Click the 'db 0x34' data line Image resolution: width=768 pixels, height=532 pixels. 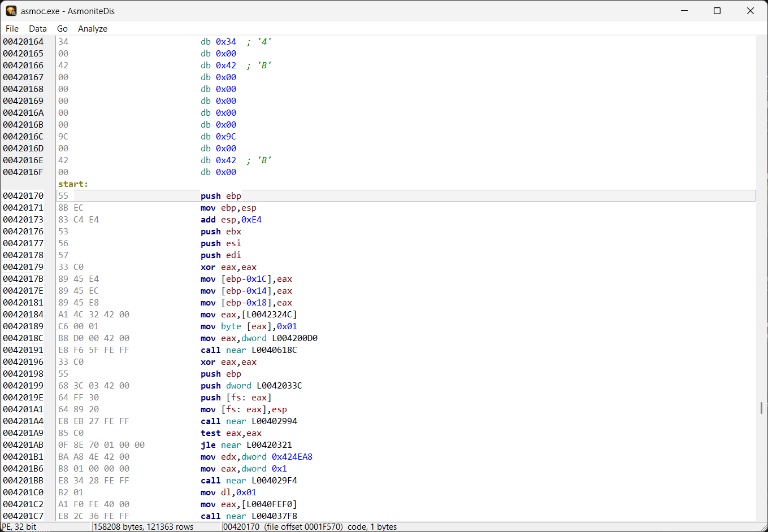219,42
